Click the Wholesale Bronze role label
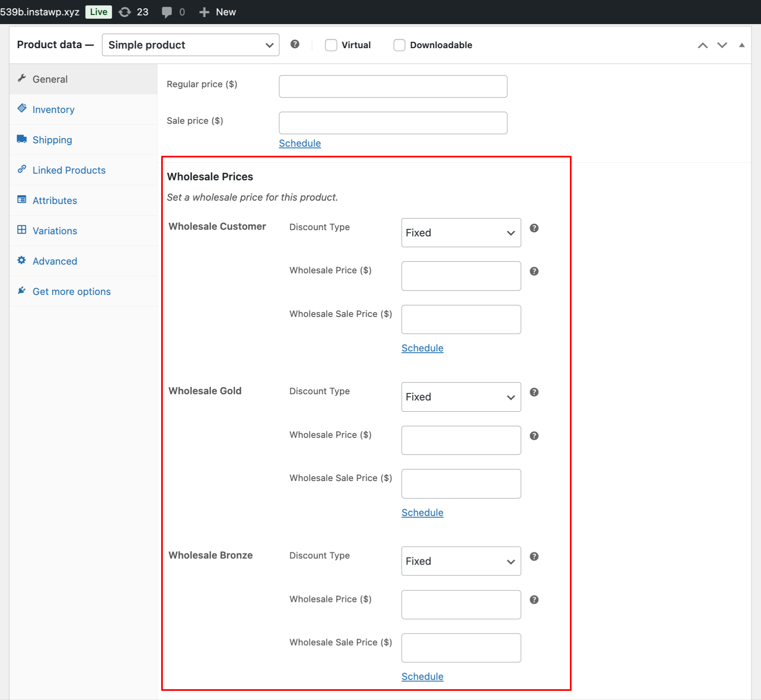The image size is (761, 700). 211,555
